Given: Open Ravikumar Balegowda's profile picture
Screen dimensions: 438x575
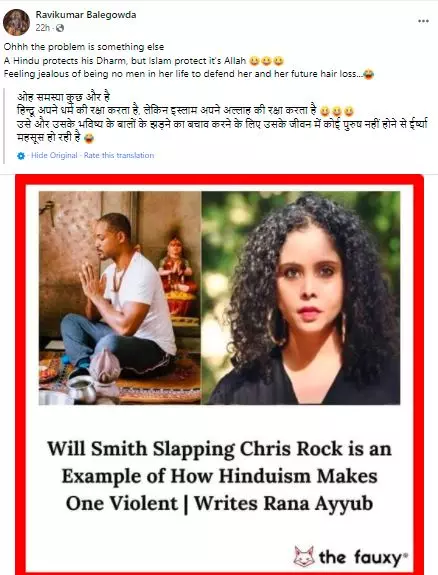Looking at the screenshot, I should pyautogui.click(x=17, y=22).
